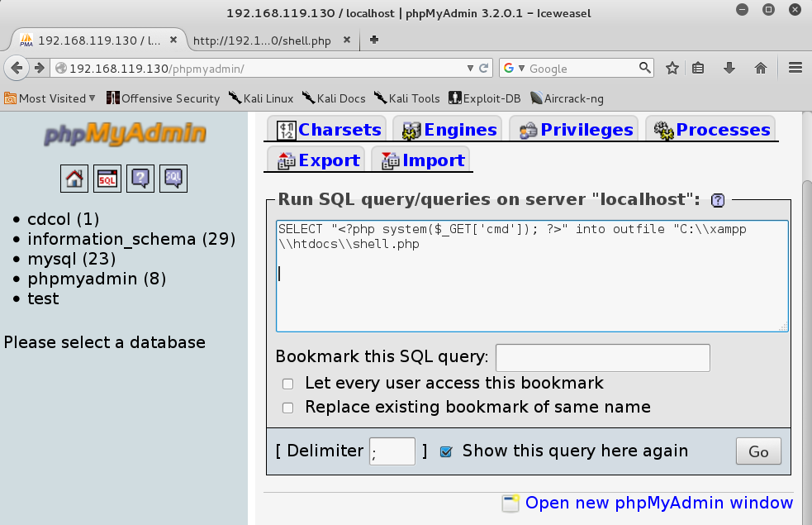
Task: Show bookmarks list icon
Action: click(x=698, y=68)
